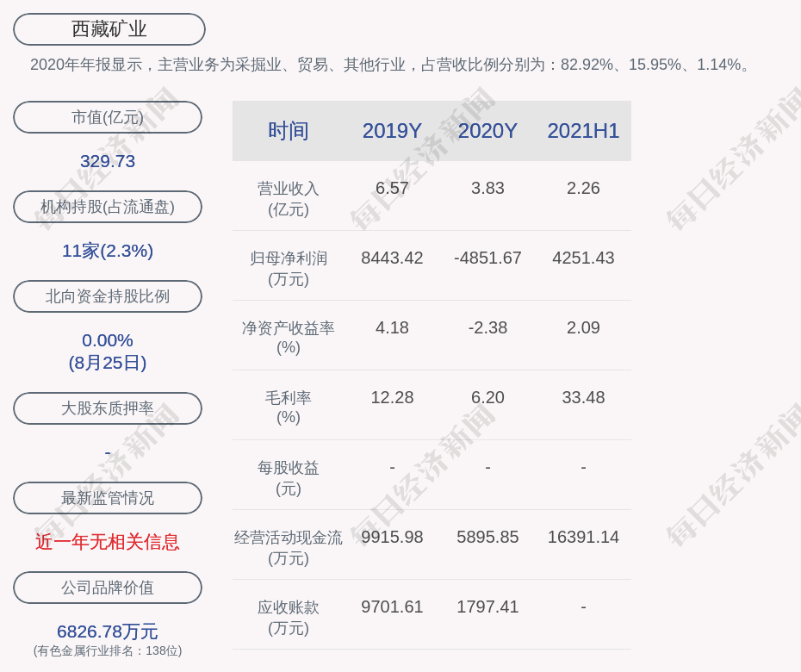Select the 最新监管情况 label pill
Image resolution: width=801 pixels, height=672 pixels.
pyautogui.click(x=108, y=497)
